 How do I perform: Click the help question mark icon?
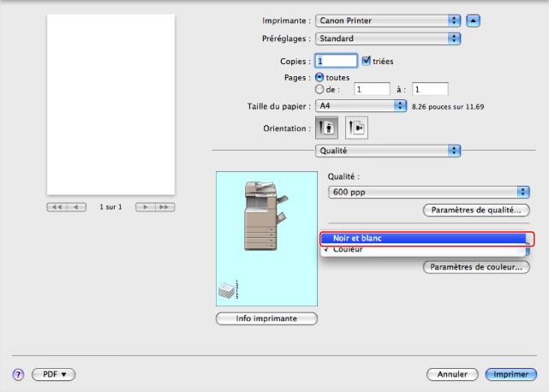(x=17, y=374)
